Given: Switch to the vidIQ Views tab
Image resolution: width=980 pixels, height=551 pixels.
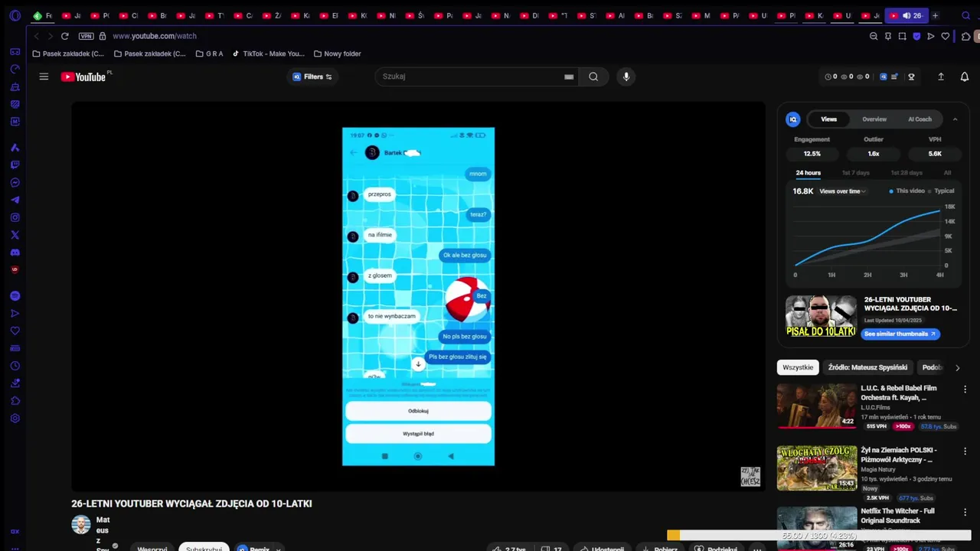Looking at the screenshot, I should pos(829,119).
